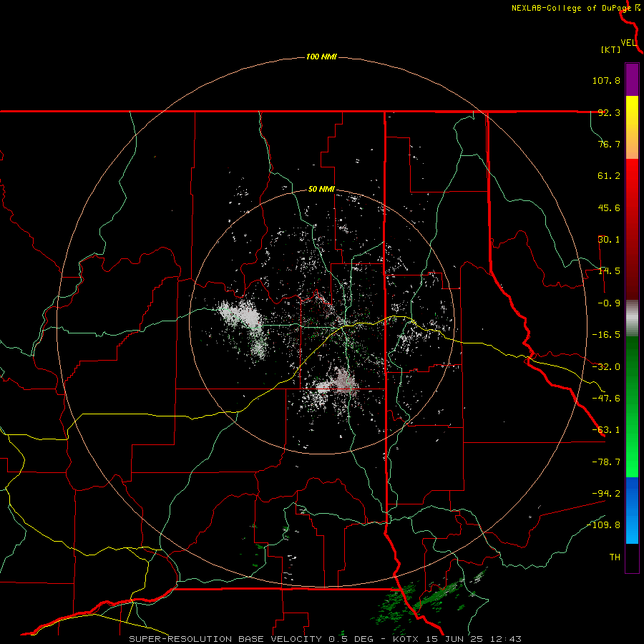This screenshot has width=644, height=644.
Task: Select the 45.6 legend value
Action: 609,208
